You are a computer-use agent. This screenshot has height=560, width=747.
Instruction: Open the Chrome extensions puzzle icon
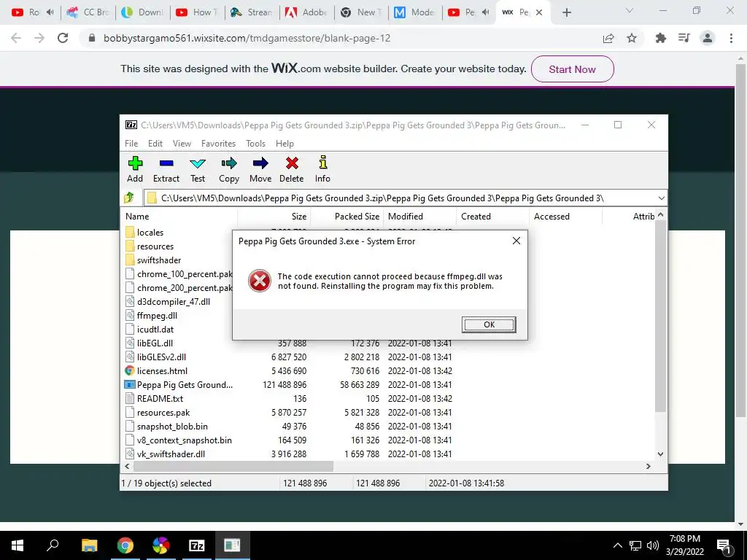click(x=661, y=38)
